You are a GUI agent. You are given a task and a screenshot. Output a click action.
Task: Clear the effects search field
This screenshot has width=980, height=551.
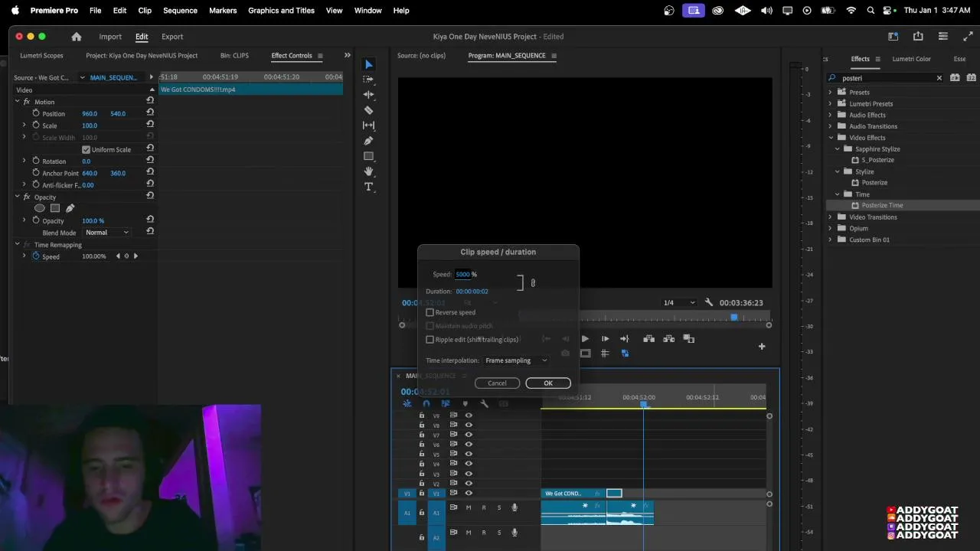pyautogui.click(x=939, y=78)
